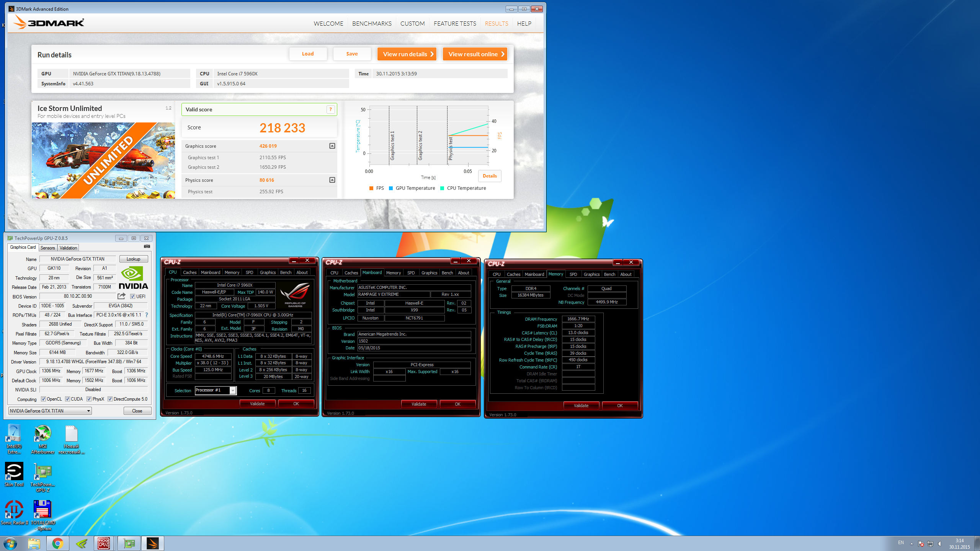
Task: Go to CUSTOM in 3DMark
Action: point(412,23)
